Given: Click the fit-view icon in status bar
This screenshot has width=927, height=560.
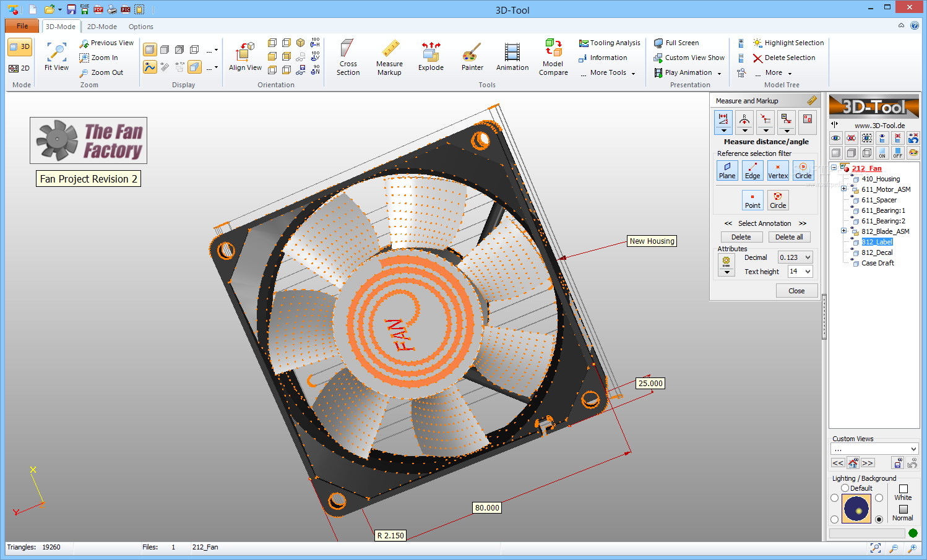Looking at the screenshot, I should point(875,548).
